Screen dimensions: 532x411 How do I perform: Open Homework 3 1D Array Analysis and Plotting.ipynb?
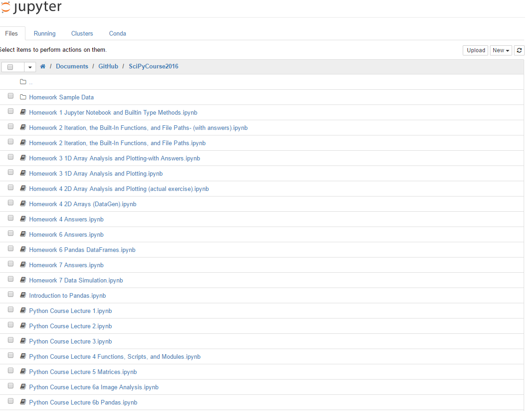(x=96, y=173)
